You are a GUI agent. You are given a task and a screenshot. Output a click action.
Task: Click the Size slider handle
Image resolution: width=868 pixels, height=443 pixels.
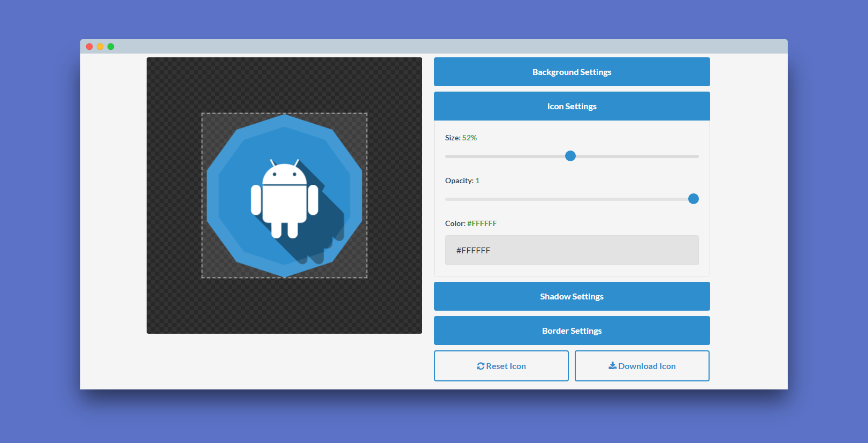pos(570,156)
